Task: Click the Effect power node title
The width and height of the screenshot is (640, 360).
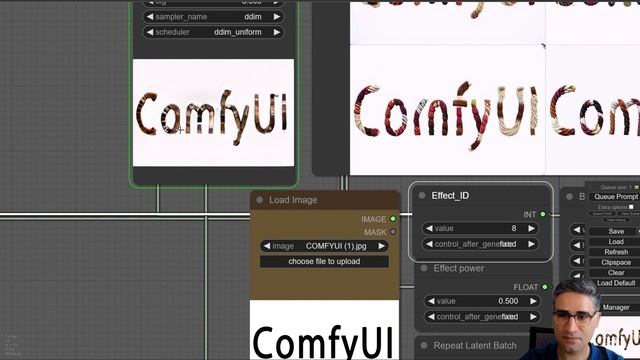Action: click(459, 268)
